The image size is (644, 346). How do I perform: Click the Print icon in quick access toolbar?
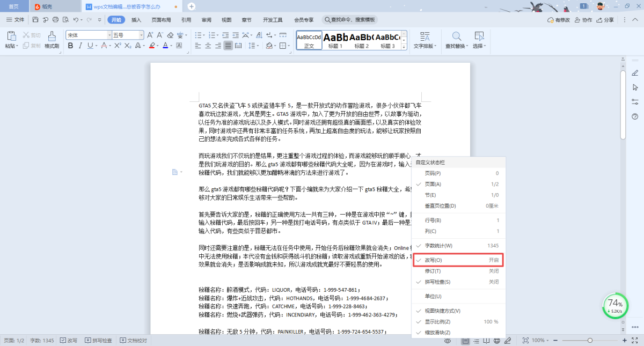pyautogui.click(x=56, y=20)
